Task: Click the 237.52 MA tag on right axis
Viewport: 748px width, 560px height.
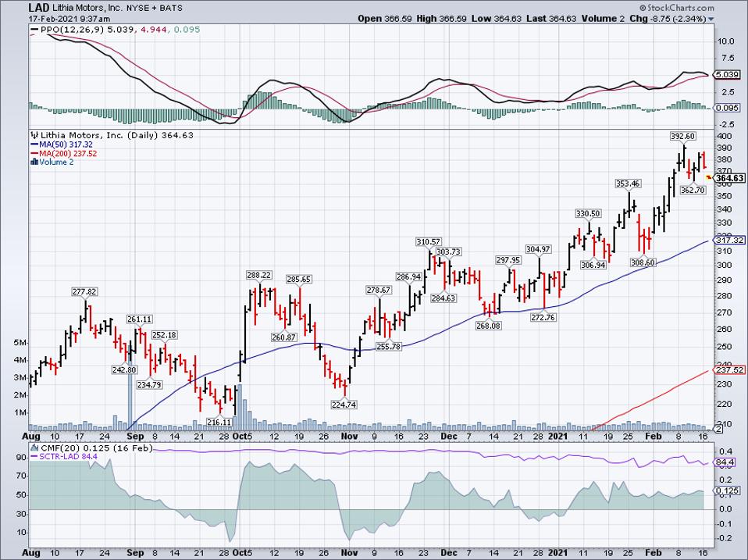Action: (x=730, y=370)
